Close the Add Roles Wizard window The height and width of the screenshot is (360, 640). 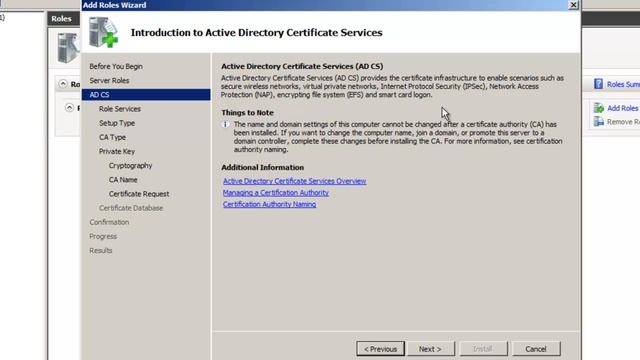click(573, 5)
